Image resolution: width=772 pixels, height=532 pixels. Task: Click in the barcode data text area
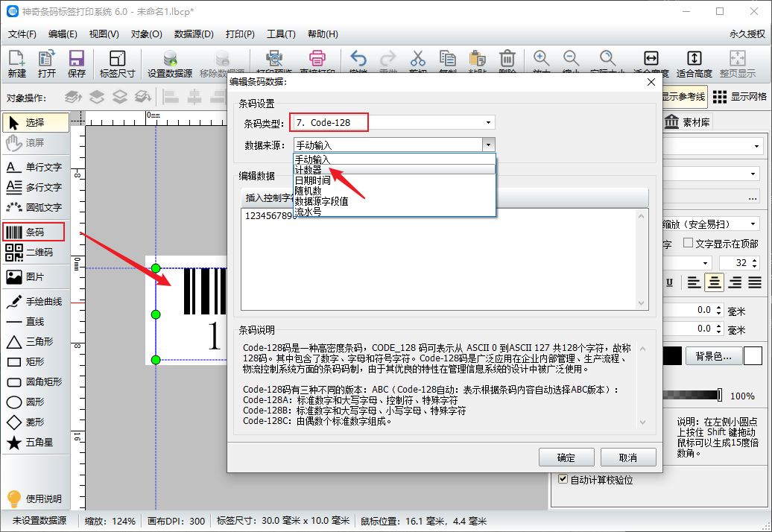coord(440,259)
